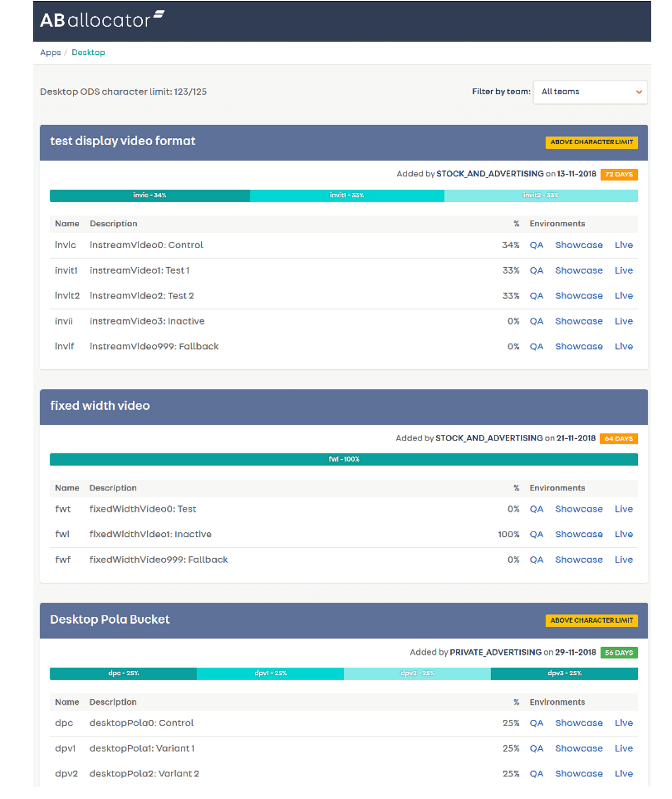This screenshot has height=799, width=672.
Task: Click the 72 DAYS badge
Action: coord(619,174)
